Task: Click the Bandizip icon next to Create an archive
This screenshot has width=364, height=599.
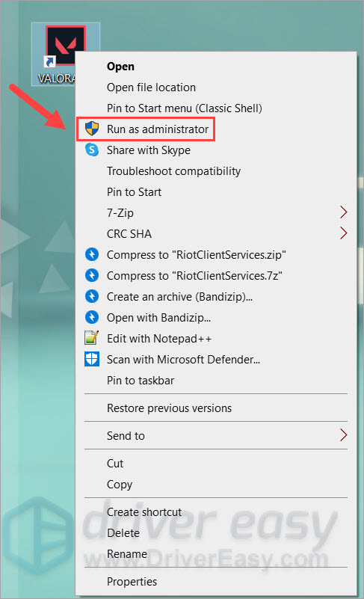Action: click(x=92, y=296)
